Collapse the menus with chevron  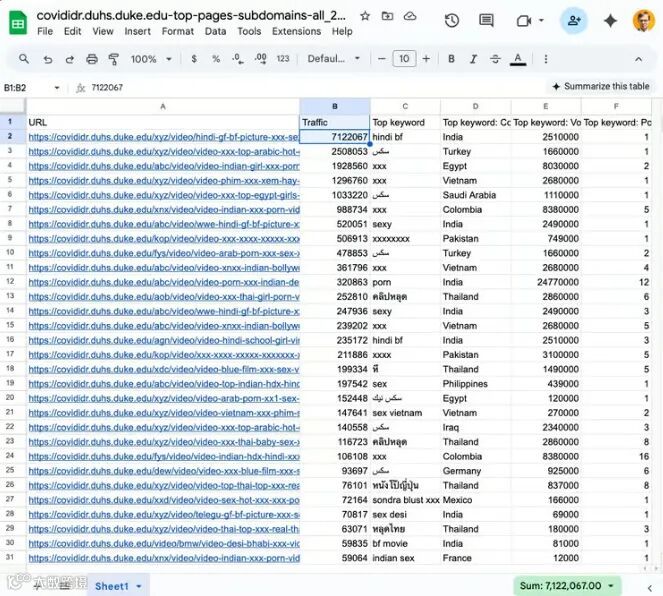[638, 59]
